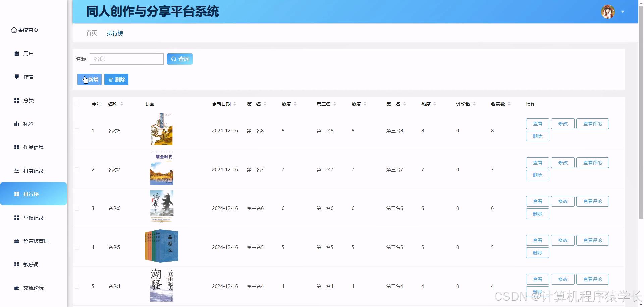Select the 系统首页 home icon in sidebar

14,29
